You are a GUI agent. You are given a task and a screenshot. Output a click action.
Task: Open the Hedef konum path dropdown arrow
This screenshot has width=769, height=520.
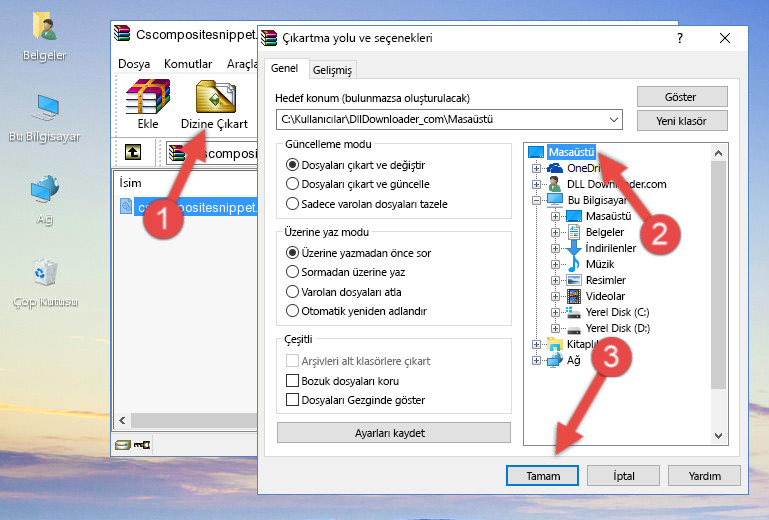click(x=614, y=120)
